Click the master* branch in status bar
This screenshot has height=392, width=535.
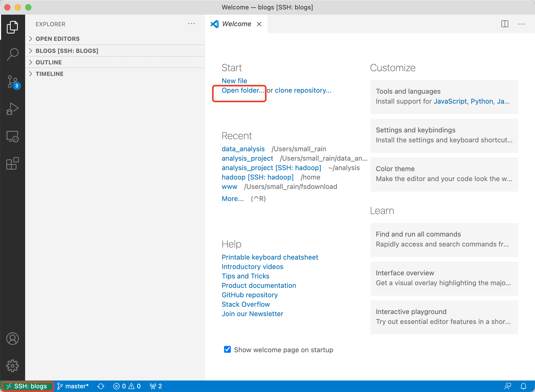click(x=73, y=386)
